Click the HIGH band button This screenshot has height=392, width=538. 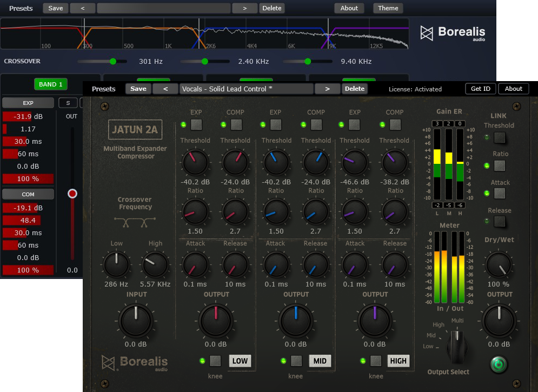pyautogui.click(x=398, y=361)
